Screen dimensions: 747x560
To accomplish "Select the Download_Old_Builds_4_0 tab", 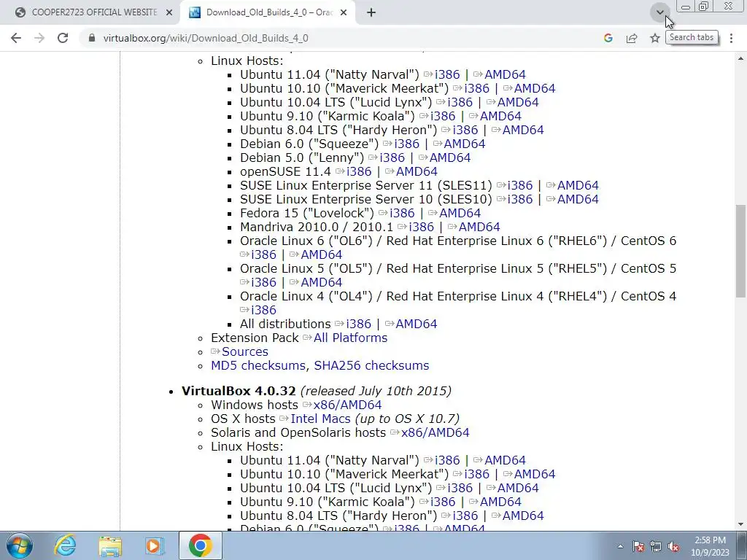I will tap(269, 13).
